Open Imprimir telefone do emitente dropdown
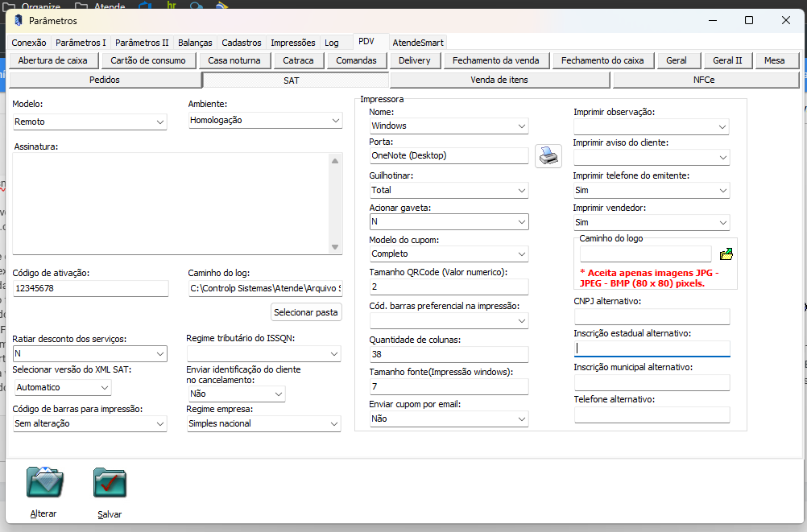The width and height of the screenshot is (807, 532). pos(652,191)
